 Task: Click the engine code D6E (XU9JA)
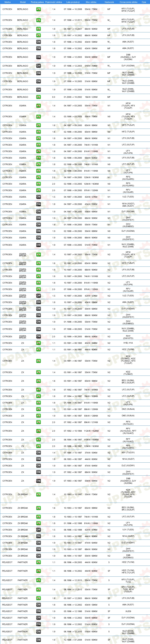coord(128,416)
